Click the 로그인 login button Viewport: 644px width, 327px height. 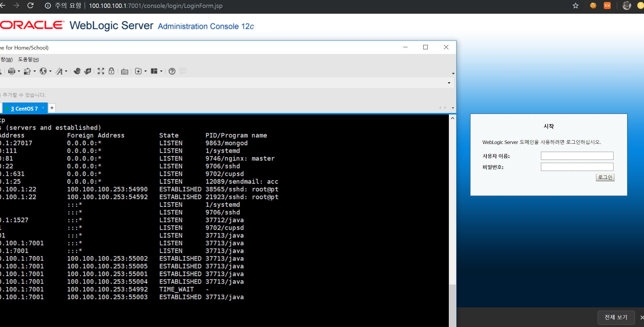pos(605,177)
